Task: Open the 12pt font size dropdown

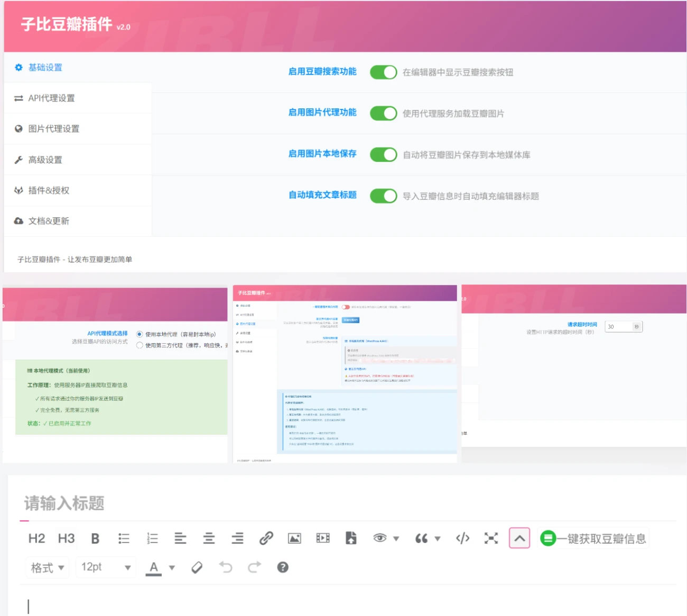Action: pyautogui.click(x=105, y=567)
